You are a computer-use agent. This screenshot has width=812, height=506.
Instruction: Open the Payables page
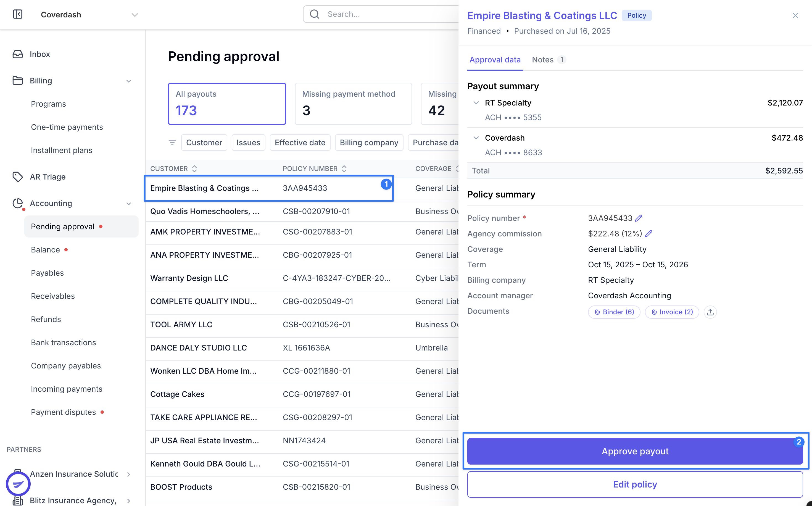[x=48, y=273]
